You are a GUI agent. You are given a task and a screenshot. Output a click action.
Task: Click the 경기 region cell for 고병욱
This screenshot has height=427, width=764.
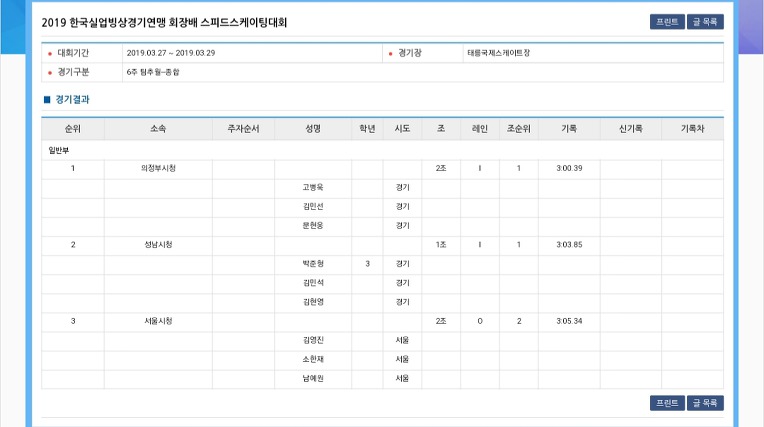[402, 187]
